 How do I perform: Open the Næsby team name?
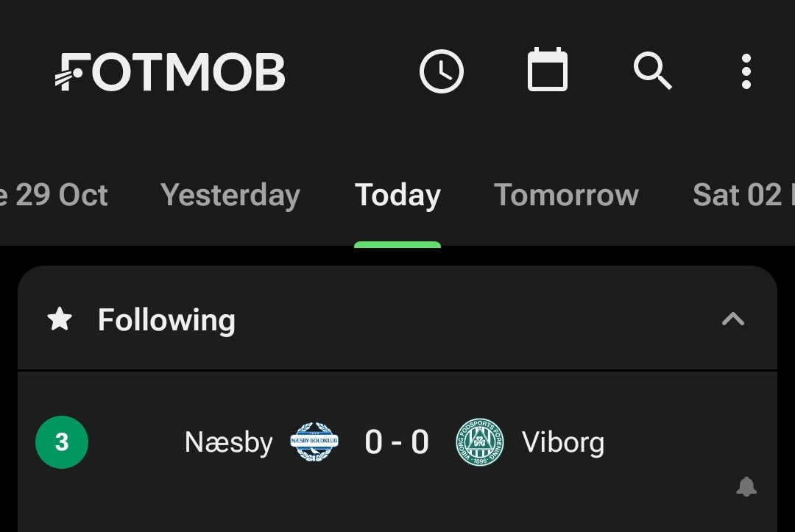228,443
